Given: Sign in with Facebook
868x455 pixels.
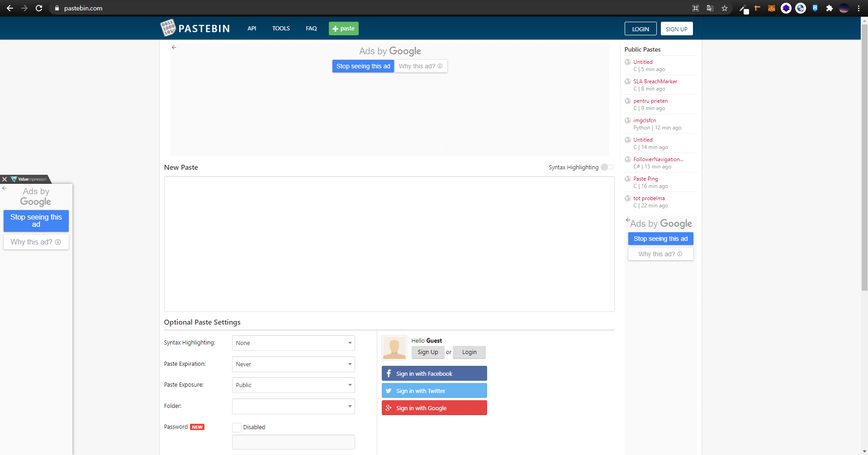Looking at the screenshot, I should click(434, 374).
